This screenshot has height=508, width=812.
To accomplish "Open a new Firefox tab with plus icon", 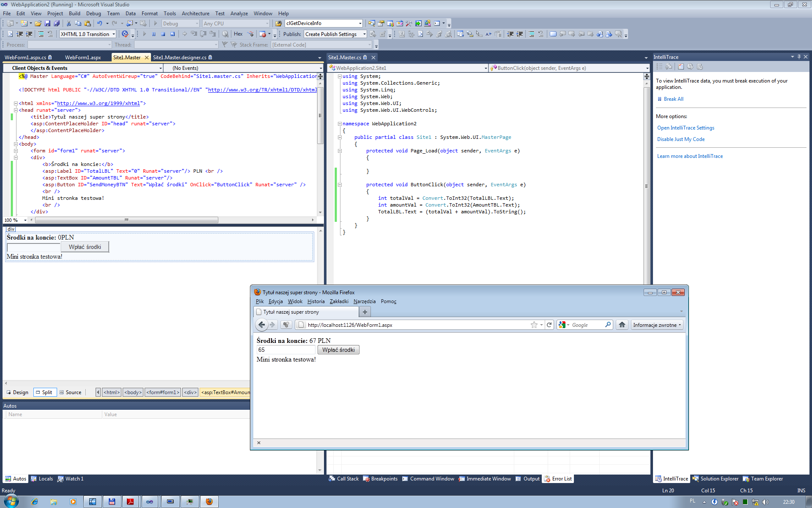I will click(x=365, y=312).
